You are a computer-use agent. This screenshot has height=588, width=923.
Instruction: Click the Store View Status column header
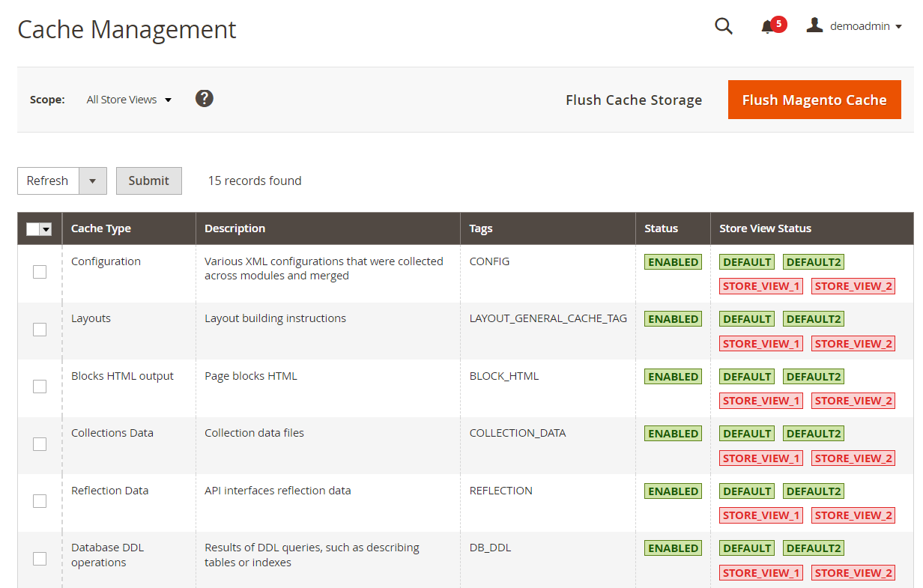coord(766,228)
